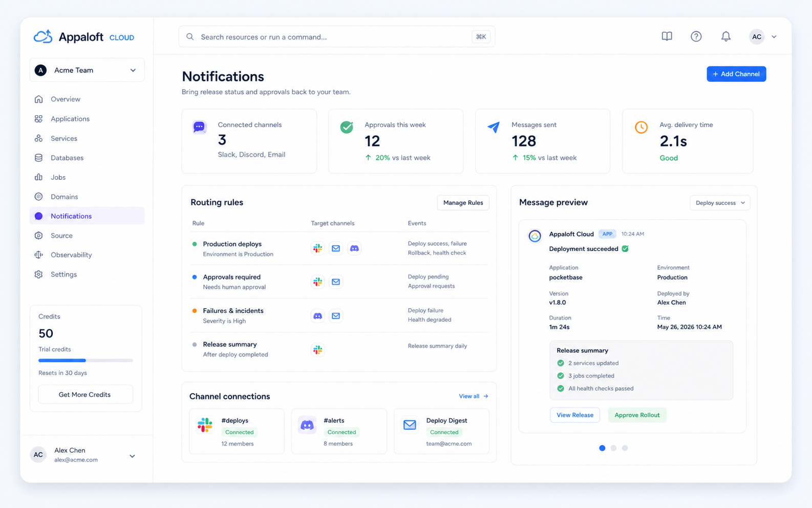Click Slack icon in Production deploys row
The height and width of the screenshot is (508, 812).
[x=317, y=248]
